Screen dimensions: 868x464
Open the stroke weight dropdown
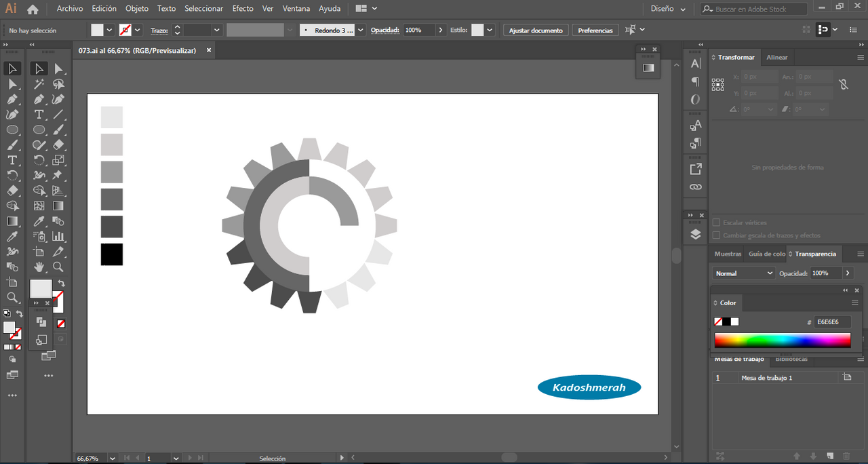pos(217,30)
